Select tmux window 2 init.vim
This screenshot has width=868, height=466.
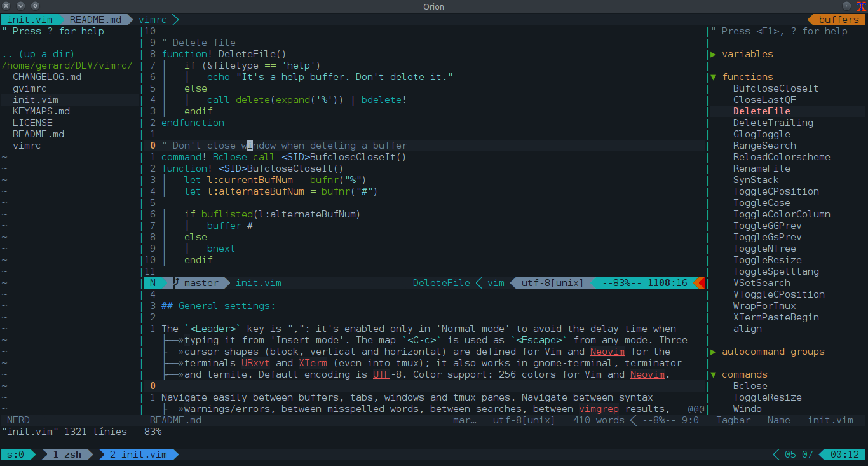pyautogui.click(x=138, y=455)
